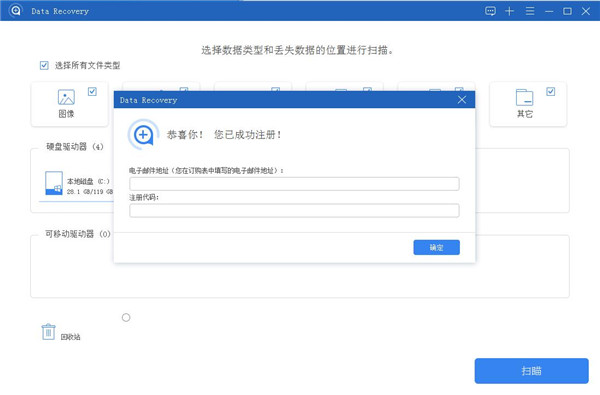
Task: Click the email address input field
Action: (294, 184)
